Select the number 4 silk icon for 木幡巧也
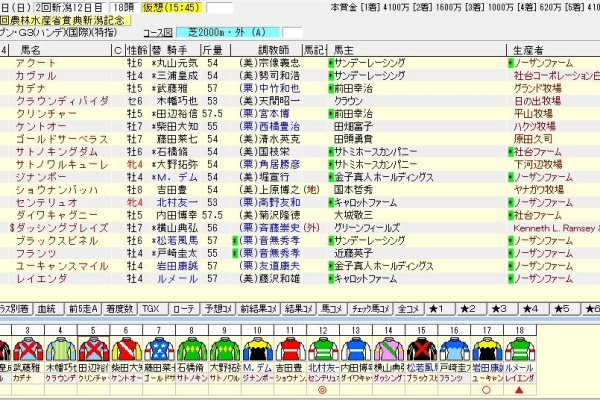Viewport: 600px width, 400px height. pos(61,349)
